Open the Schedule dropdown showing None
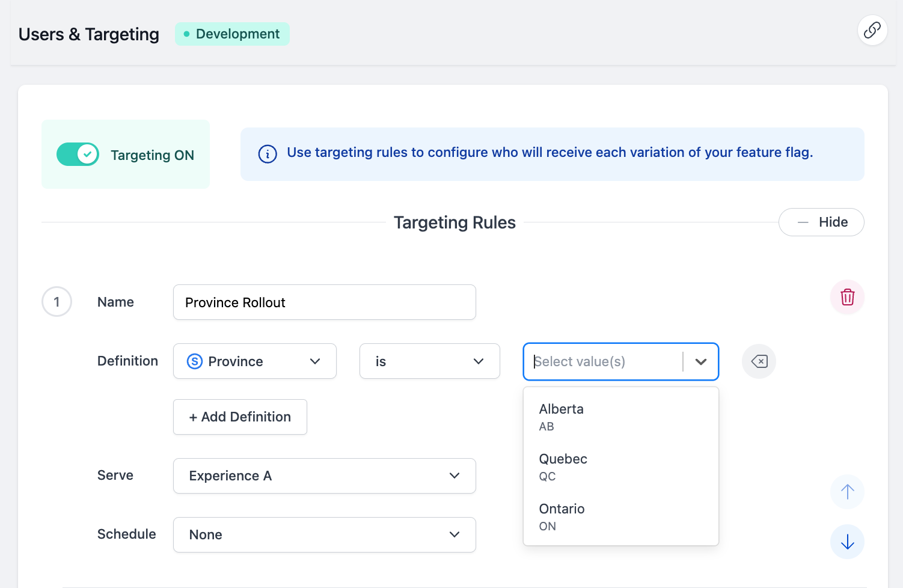The image size is (903, 588). click(325, 534)
